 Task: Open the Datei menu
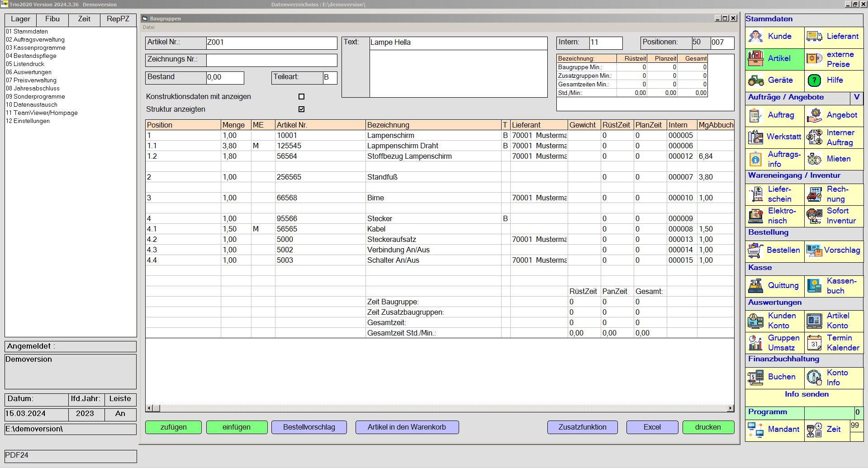[x=149, y=28]
